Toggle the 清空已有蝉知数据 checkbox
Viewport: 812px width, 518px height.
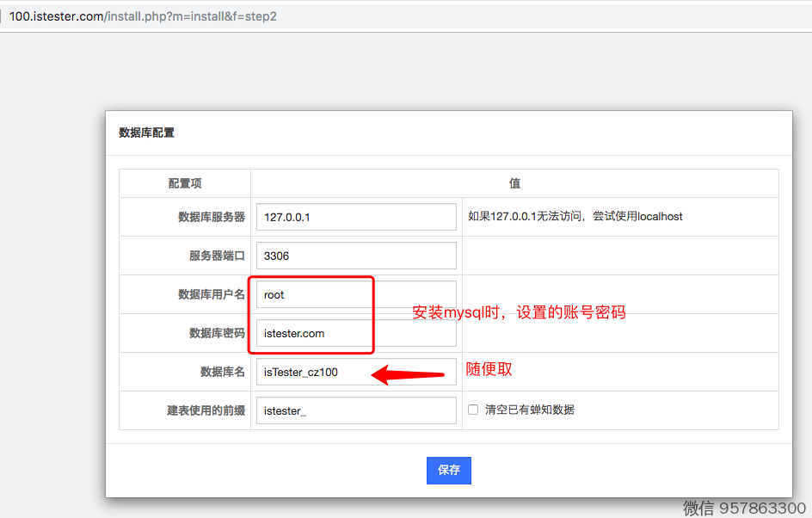473,410
